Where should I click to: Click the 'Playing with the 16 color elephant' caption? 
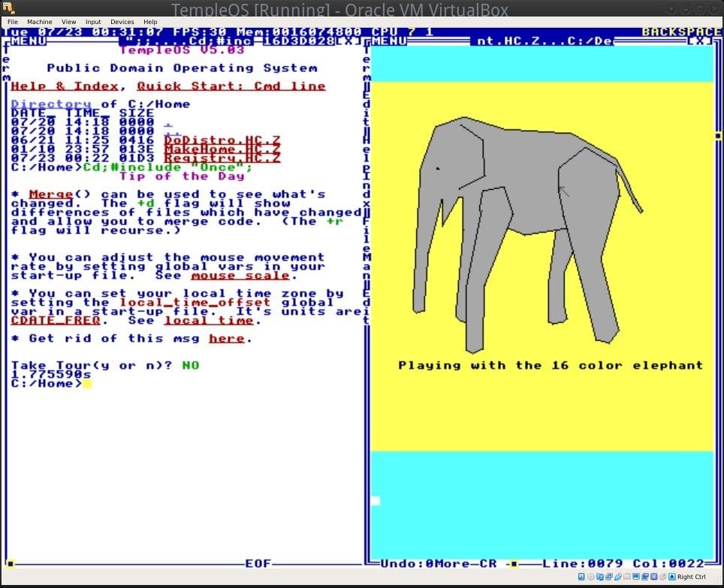tap(551, 366)
